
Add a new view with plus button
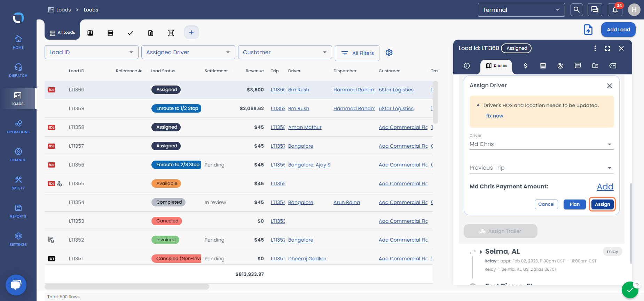click(x=191, y=32)
